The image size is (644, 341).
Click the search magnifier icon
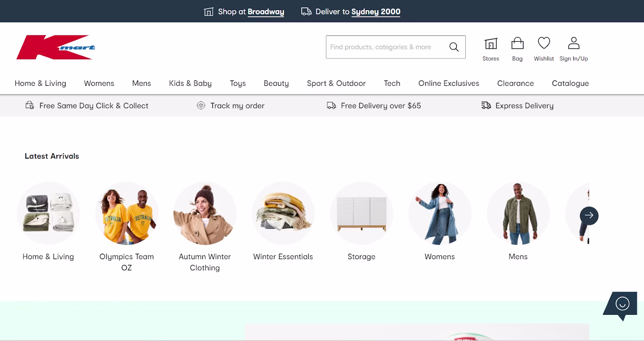coord(454,47)
